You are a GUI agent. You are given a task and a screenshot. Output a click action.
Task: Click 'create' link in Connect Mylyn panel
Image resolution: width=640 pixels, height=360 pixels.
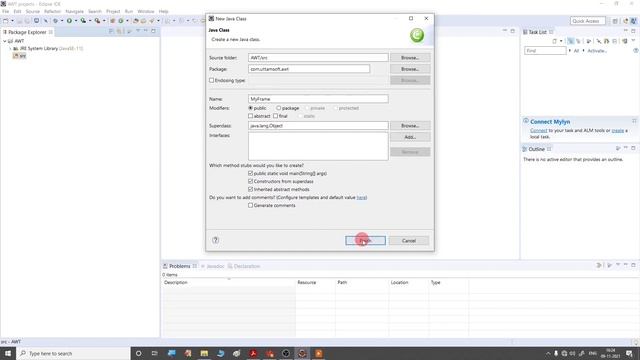pyautogui.click(x=618, y=131)
